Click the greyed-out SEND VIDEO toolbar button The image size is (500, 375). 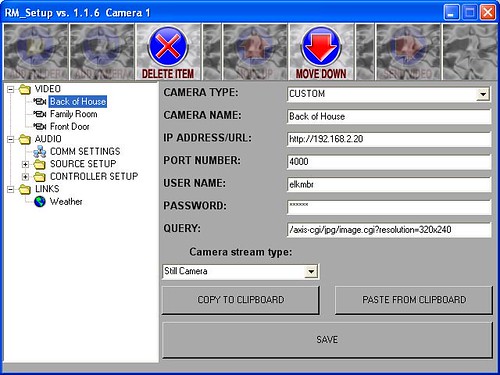[408, 52]
